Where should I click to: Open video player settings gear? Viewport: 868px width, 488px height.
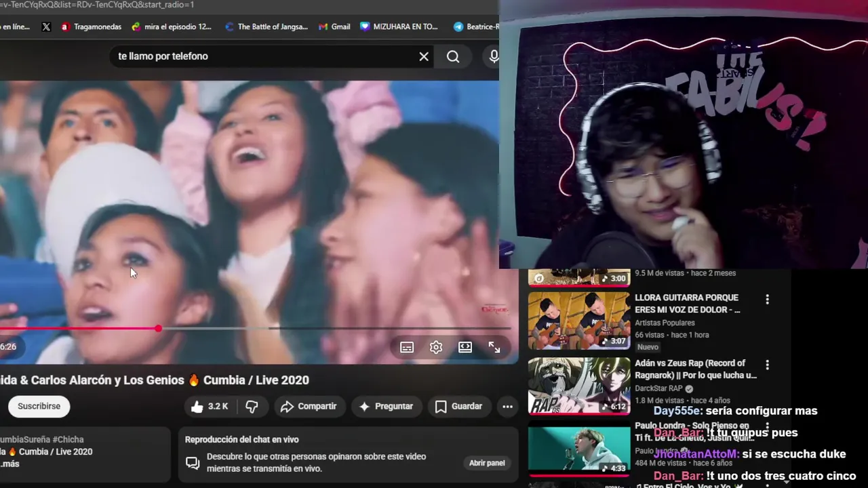[x=436, y=347]
